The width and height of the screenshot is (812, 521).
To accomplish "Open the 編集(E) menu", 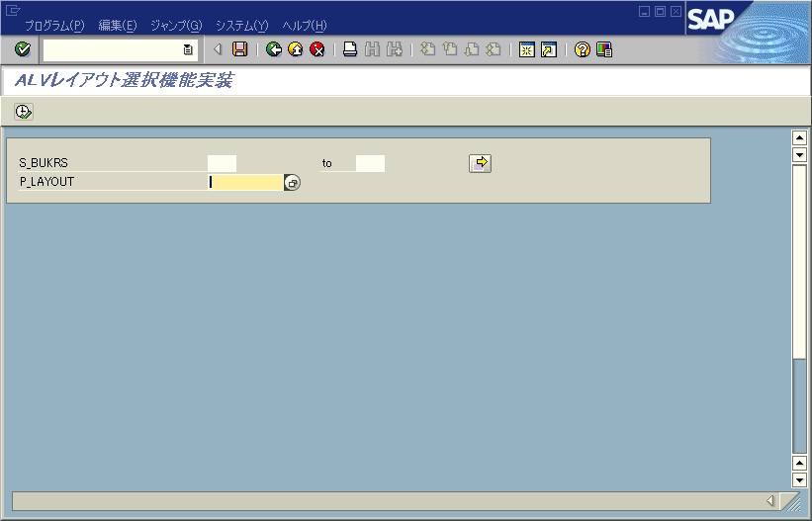I will click(118, 26).
